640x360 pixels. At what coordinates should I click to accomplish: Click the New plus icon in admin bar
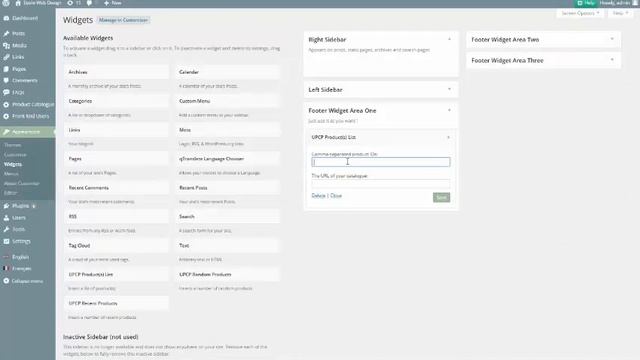tap(107, 3)
